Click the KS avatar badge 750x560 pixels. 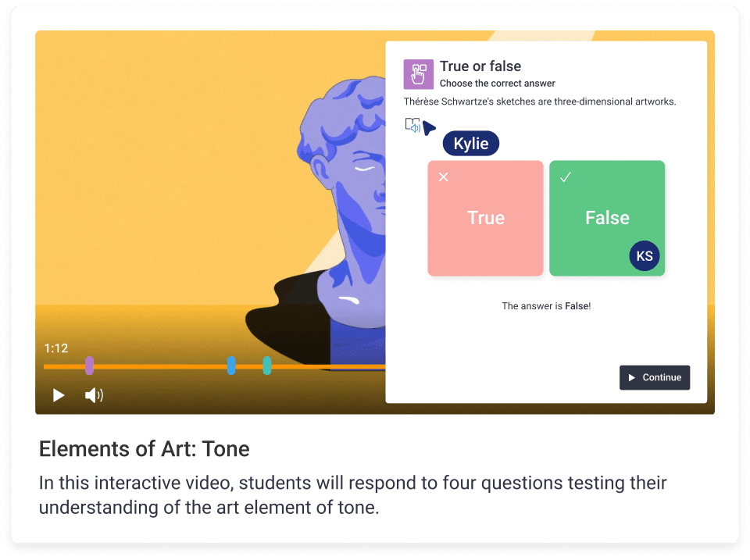[645, 256]
